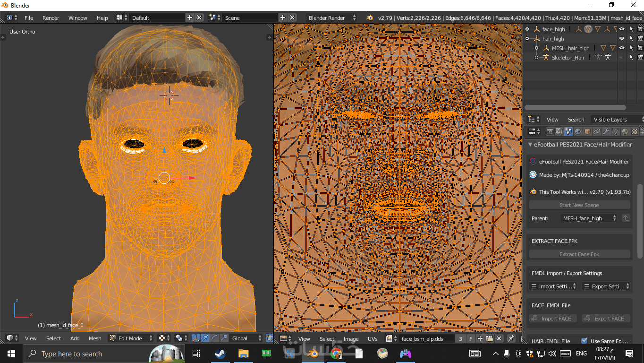The width and height of the screenshot is (644, 363).
Task: Click the rotate manipulator arc icon
Action: (x=214, y=338)
